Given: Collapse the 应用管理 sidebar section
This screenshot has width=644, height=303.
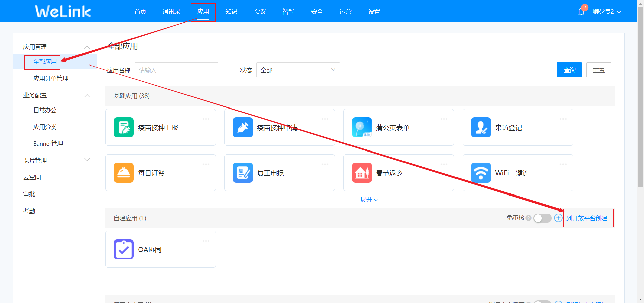Looking at the screenshot, I should 87,47.
